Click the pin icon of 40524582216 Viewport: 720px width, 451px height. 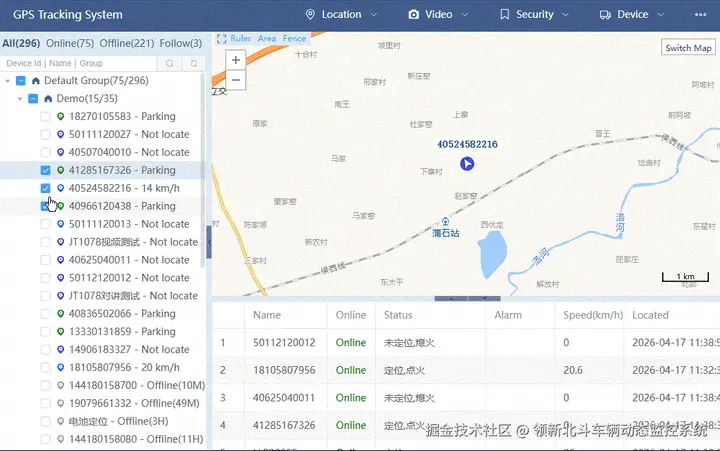coord(60,188)
